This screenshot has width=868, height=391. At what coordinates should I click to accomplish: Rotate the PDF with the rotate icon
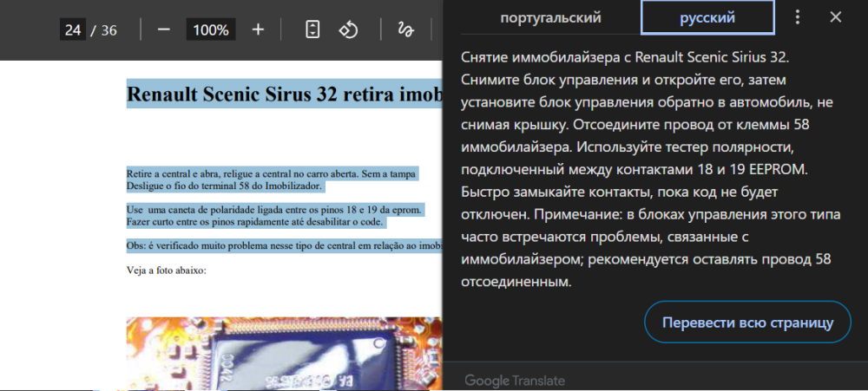(x=348, y=29)
